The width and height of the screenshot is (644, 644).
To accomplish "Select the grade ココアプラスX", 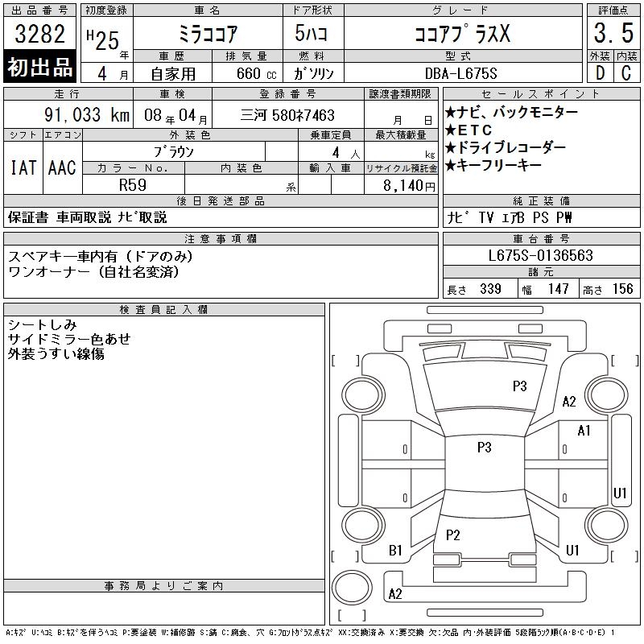I will coord(462,33).
